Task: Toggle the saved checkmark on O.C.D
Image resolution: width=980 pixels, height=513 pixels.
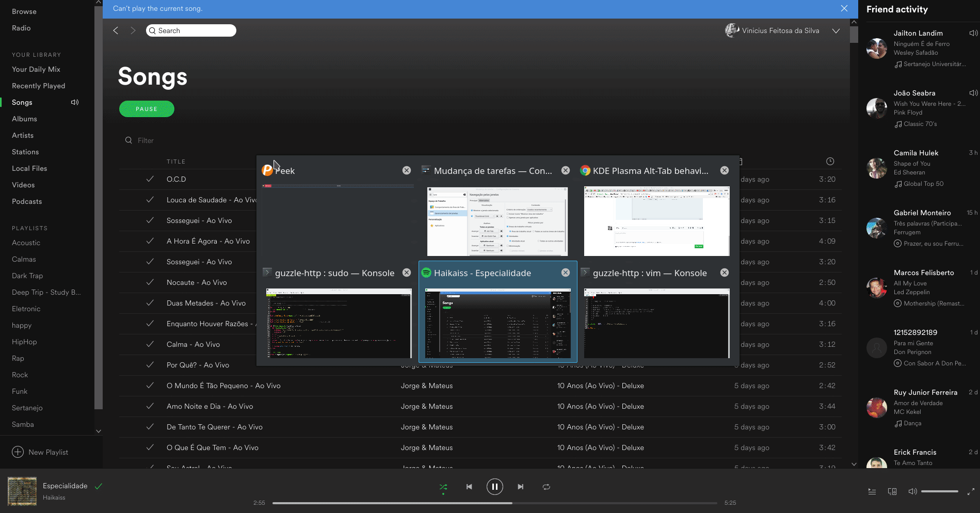Action: [x=150, y=179]
